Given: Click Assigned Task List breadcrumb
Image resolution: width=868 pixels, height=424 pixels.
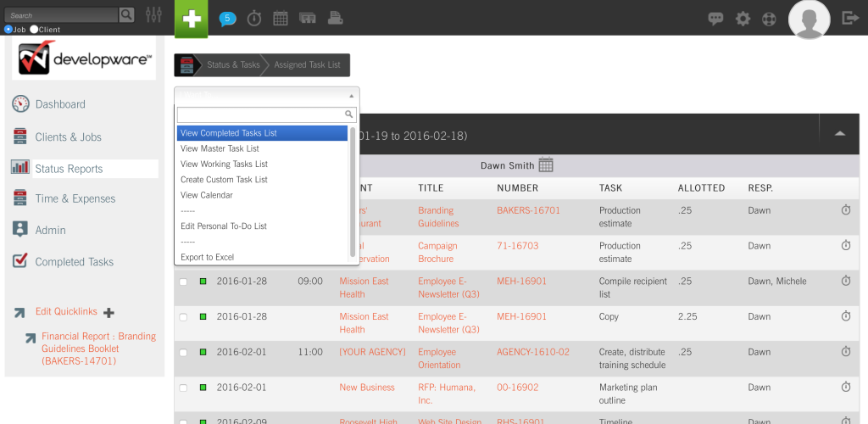Looking at the screenshot, I should pos(307,64).
